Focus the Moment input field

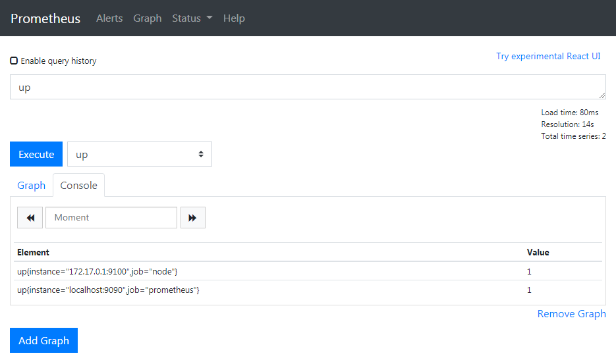click(111, 217)
